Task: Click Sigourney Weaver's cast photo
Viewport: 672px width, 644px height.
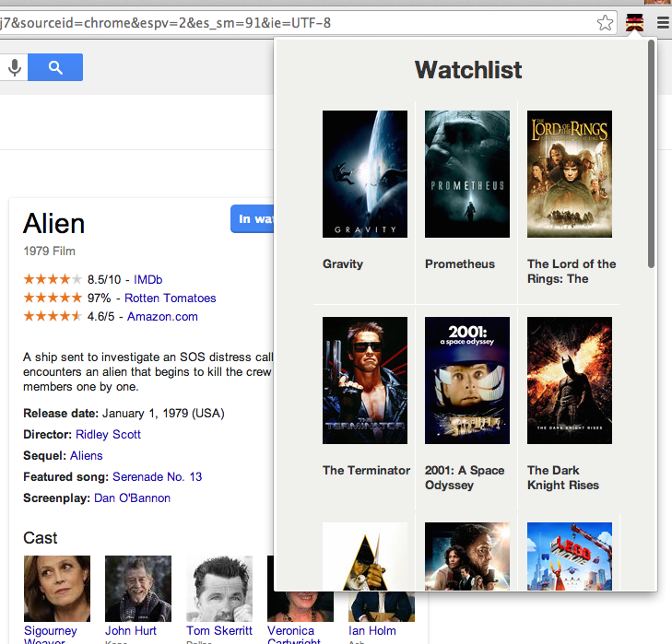Action: pos(57,589)
